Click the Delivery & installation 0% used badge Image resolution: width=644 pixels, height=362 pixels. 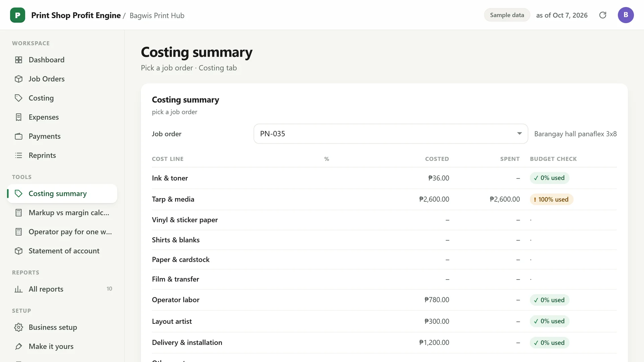[549, 343]
